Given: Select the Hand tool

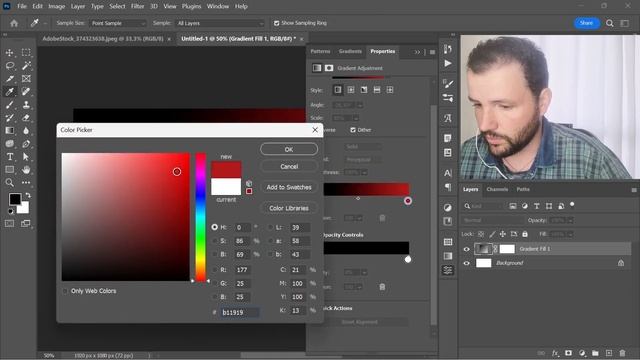Looking at the screenshot, I should [26, 169].
